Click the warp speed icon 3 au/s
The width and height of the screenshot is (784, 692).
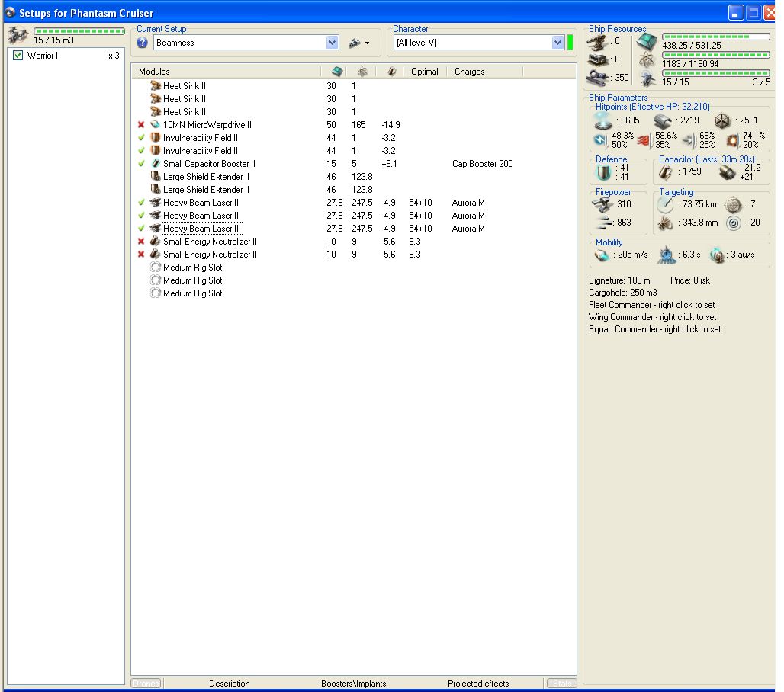(x=716, y=255)
